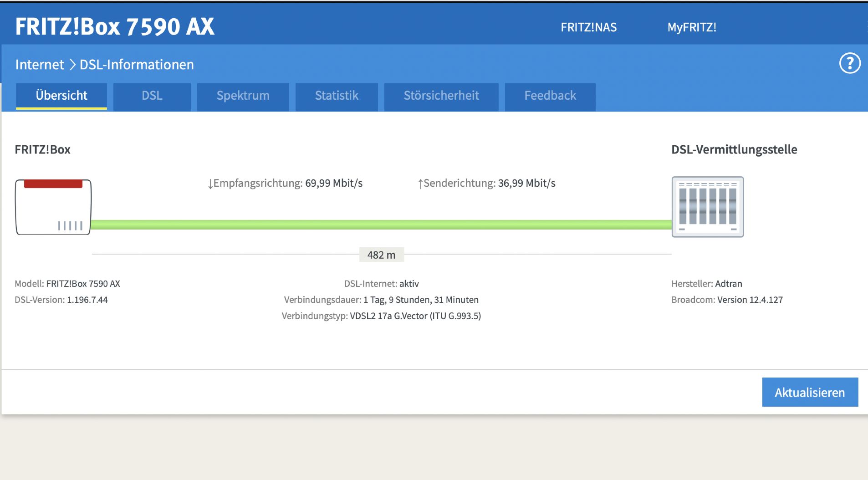This screenshot has width=868, height=480.
Task: Click the Aktualisieren button
Action: [810, 392]
